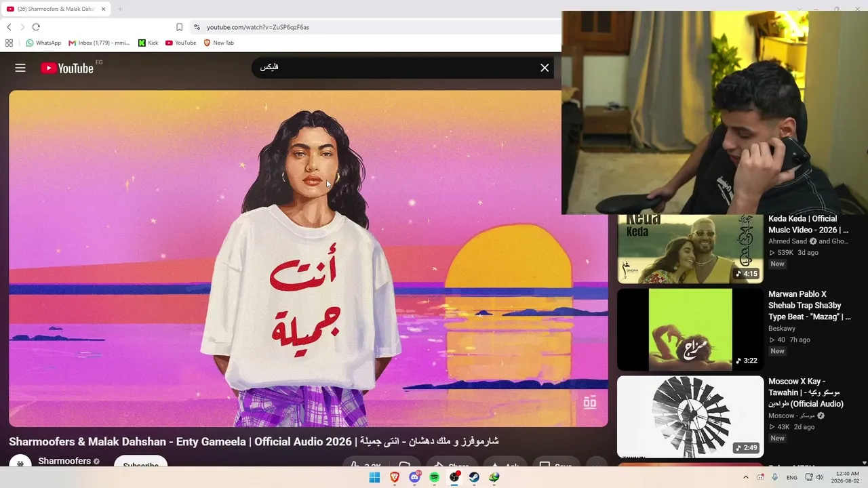The height and width of the screenshot is (488, 868).
Task: Open Discord from the taskbar
Action: [414, 477]
